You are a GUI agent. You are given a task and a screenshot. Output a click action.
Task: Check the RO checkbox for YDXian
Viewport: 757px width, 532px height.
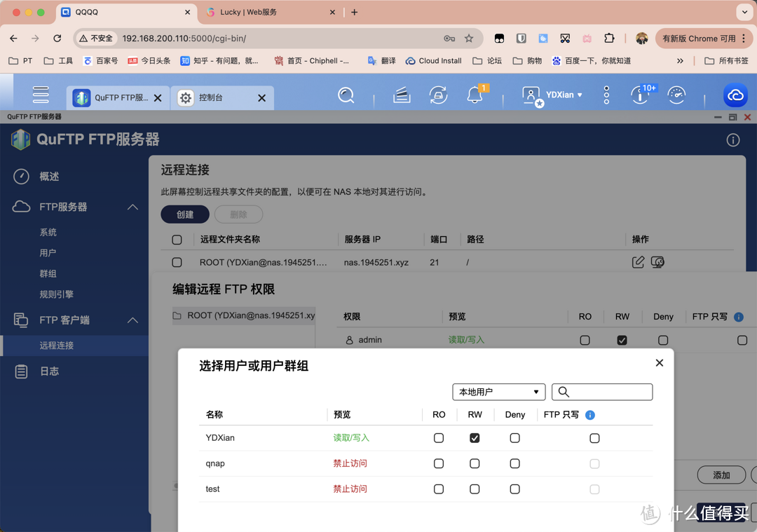pyautogui.click(x=439, y=438)
